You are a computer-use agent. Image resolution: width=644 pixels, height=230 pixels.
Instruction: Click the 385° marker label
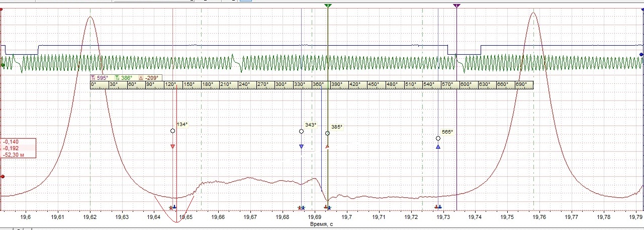(337, 127)
